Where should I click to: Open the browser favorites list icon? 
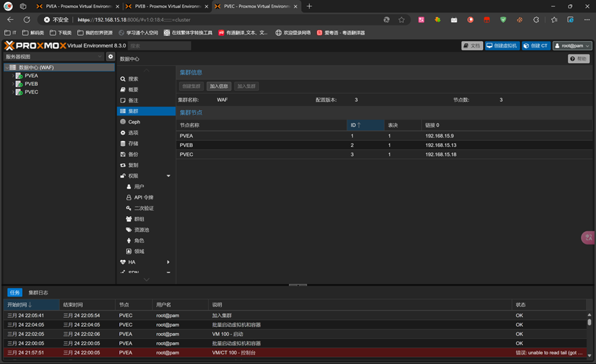554,20
